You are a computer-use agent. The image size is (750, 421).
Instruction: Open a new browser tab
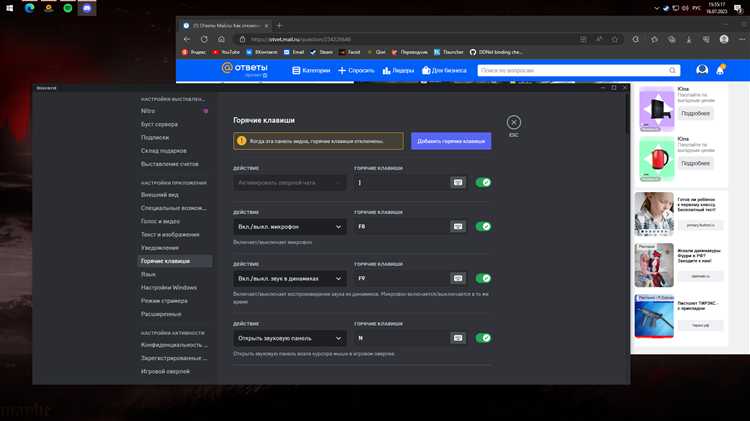pos(280,25)
